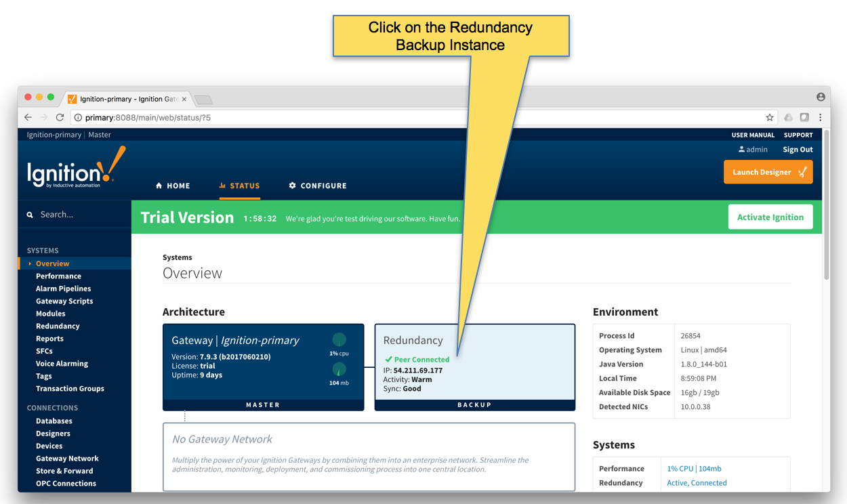Open Store & Forward in sidebar
This screenshot has height=504, width=847.
coord(64,471)
